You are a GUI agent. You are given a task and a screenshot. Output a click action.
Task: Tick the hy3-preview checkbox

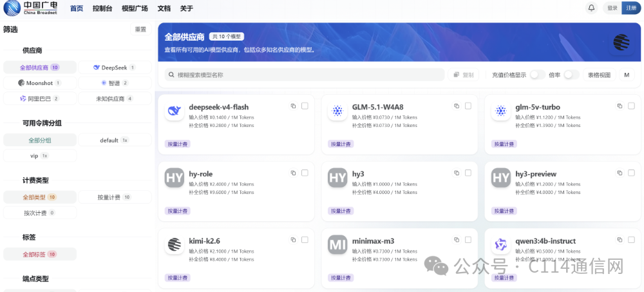(x=631, y=173)
